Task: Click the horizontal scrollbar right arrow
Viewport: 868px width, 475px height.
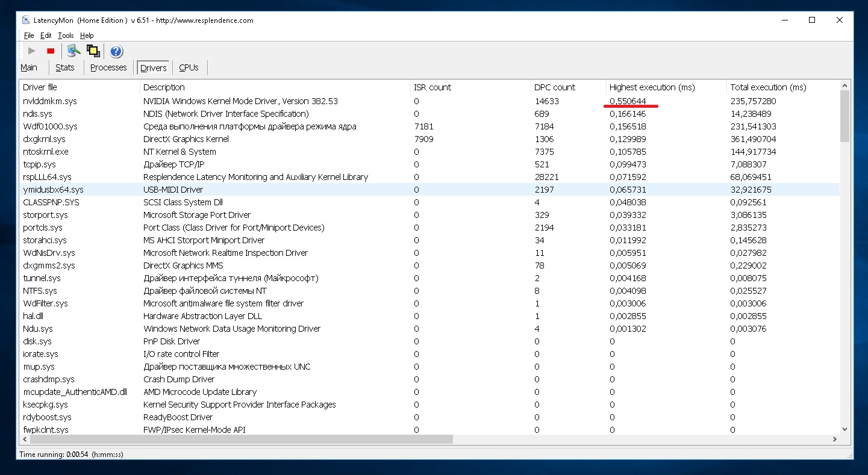Action: click(835, 439)
